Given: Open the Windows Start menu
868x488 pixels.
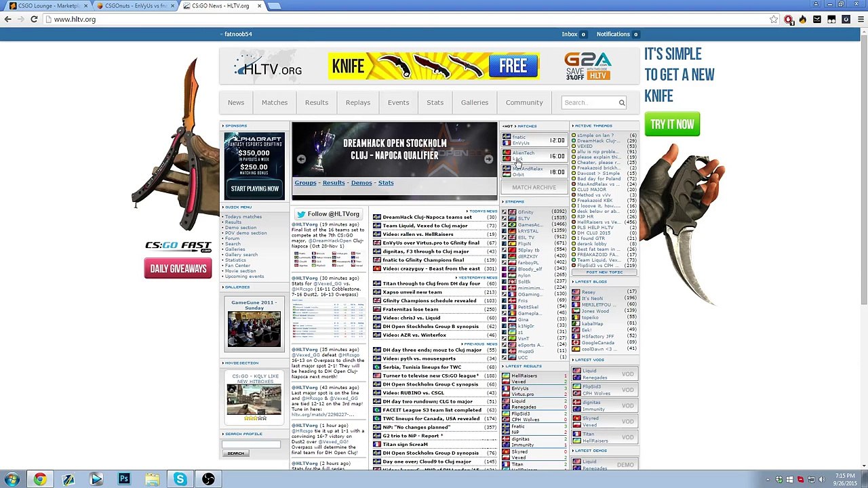Looking at the screenshot, I should click(x=12, y=479).
